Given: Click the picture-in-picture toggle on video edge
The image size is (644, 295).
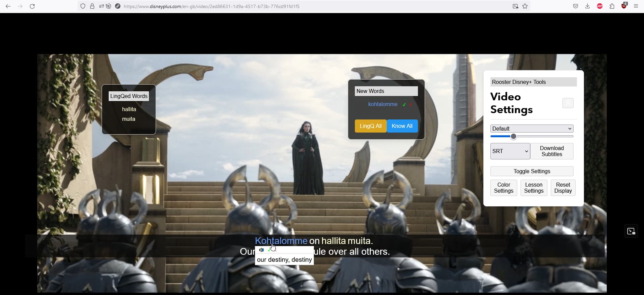Looking at the screenshot, I should pyautogui.click(x=631, y=231).
